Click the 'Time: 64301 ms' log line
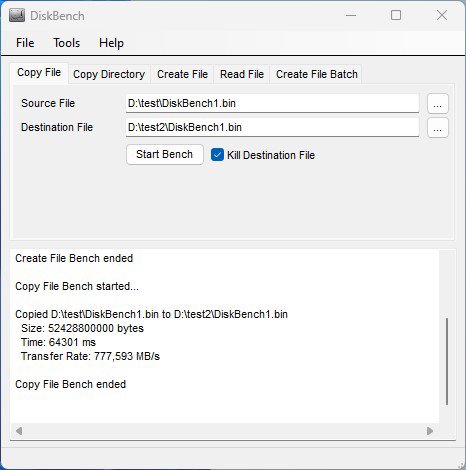The image size is (466, 470). pyautogui.click(x=58, y=342)
